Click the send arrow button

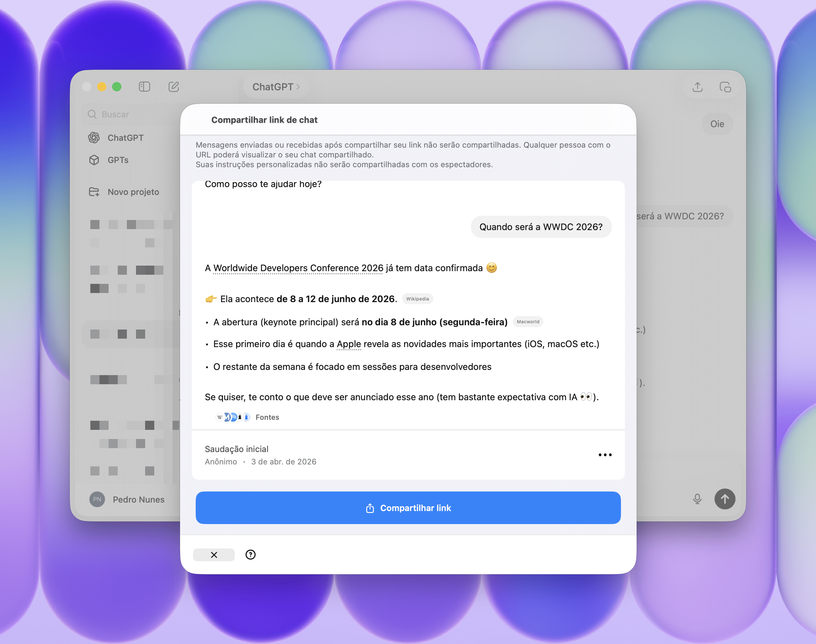coord(724,499)
